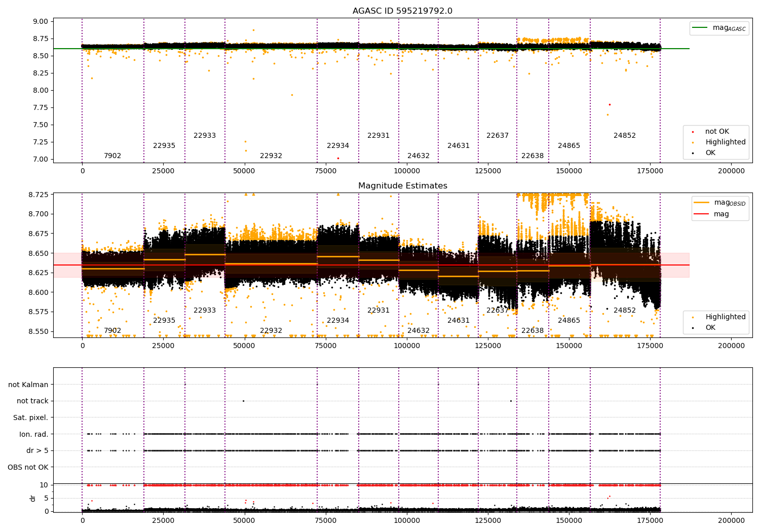The width and height of the screenshot is (760, 532).
Task: Click OBSID label 24865 in Magnitude Estimates plot
Action: click(x=569, y=321)
